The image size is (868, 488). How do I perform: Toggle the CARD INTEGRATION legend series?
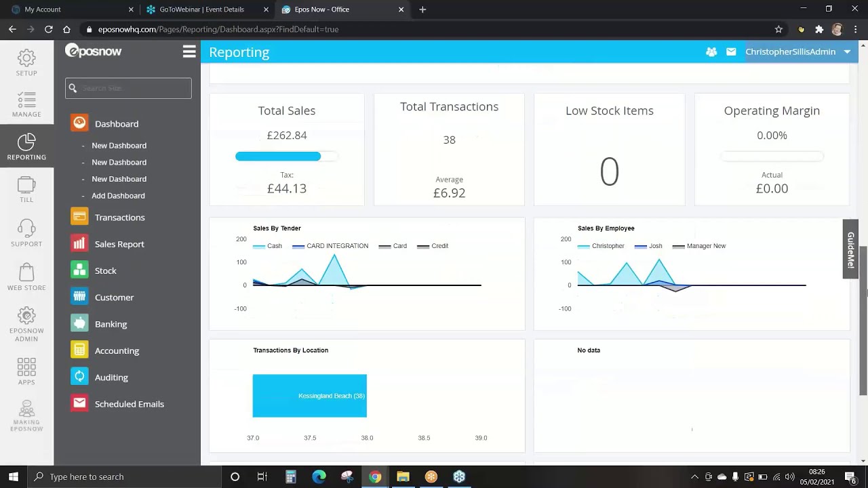(x=330, y=246)
